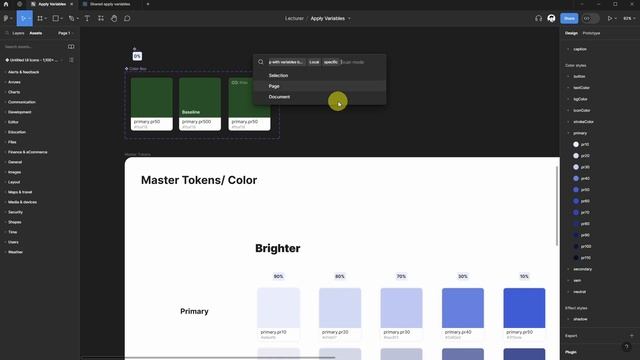
Task: Expand the Untitled UI Icons library
Action: (33, 60)
